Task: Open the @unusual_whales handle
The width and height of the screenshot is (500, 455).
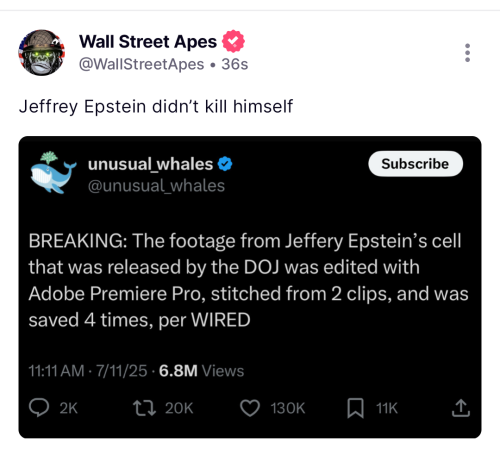Action: pos(156,185)
